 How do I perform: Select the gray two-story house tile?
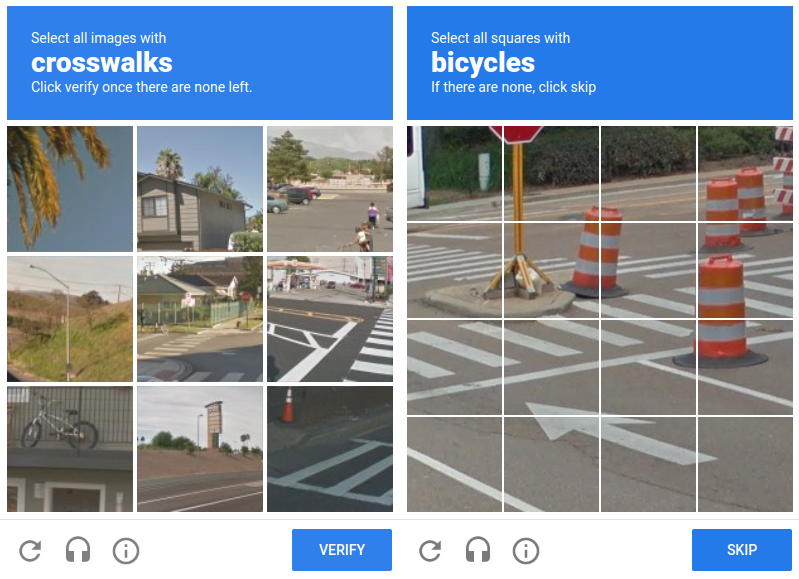[x=200, y=189]
